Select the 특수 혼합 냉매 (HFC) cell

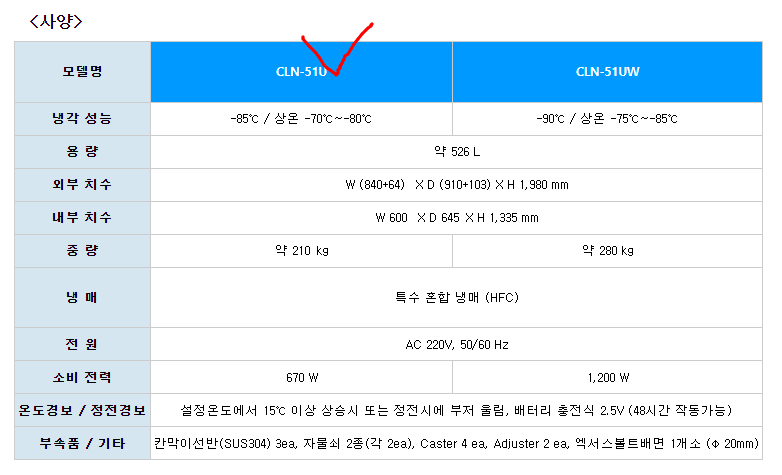pos(456,297)
